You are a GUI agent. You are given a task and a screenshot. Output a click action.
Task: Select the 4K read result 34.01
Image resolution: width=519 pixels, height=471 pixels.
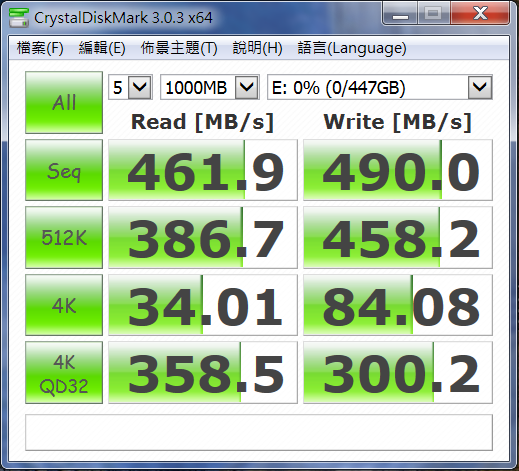pos(203,305)
